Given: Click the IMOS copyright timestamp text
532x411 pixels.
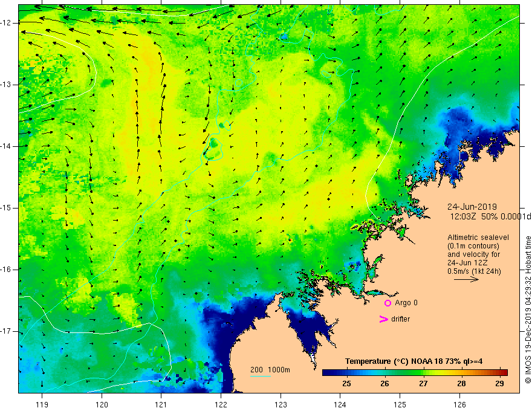Looking at the screenshot, I should tap(528, 310).
